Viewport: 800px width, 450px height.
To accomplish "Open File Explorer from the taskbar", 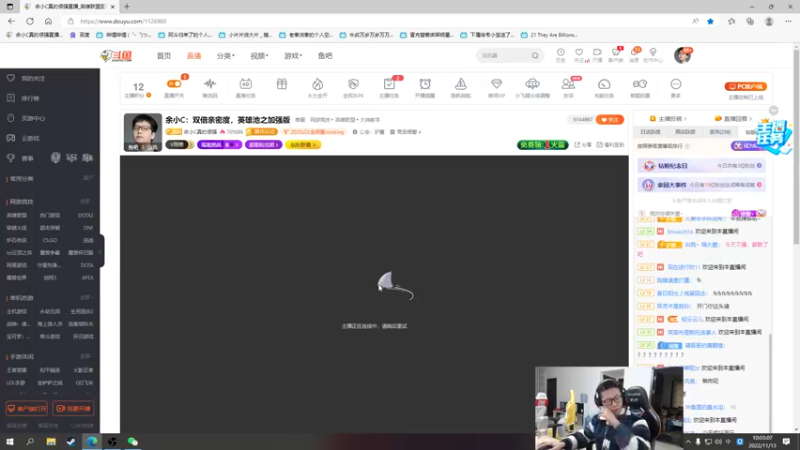I will pos(51,441).
